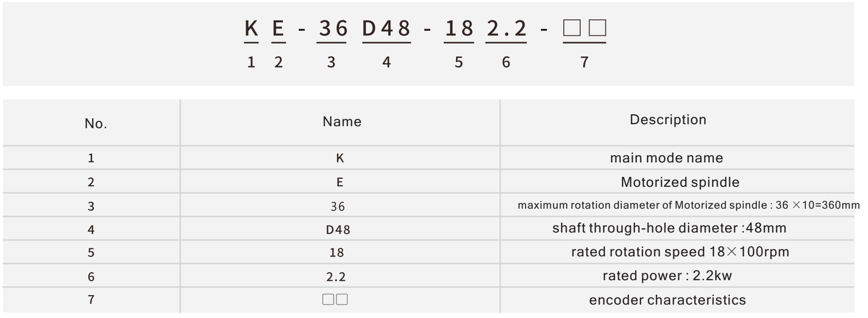
Task: Click the "main mode name" description
Action: point(667,158)
